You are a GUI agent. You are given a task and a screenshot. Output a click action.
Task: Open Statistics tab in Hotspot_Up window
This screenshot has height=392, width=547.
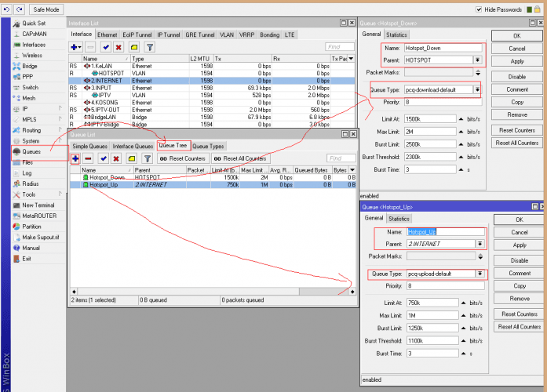point(399,219)
